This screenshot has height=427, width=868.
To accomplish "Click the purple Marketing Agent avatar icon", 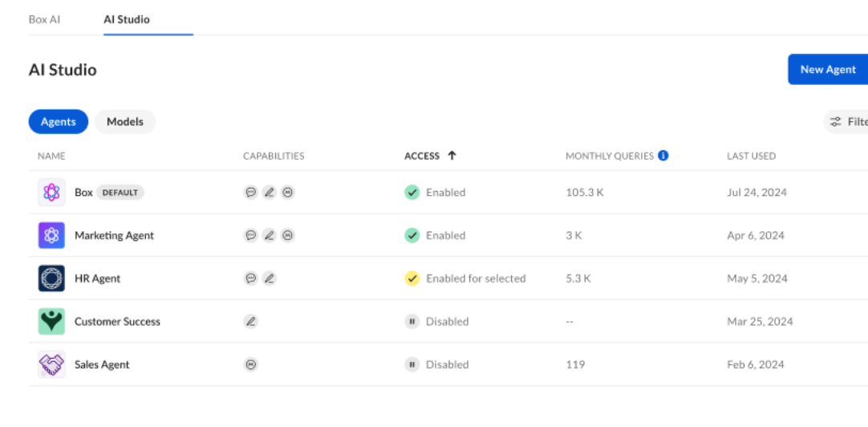I will (51, 235).
